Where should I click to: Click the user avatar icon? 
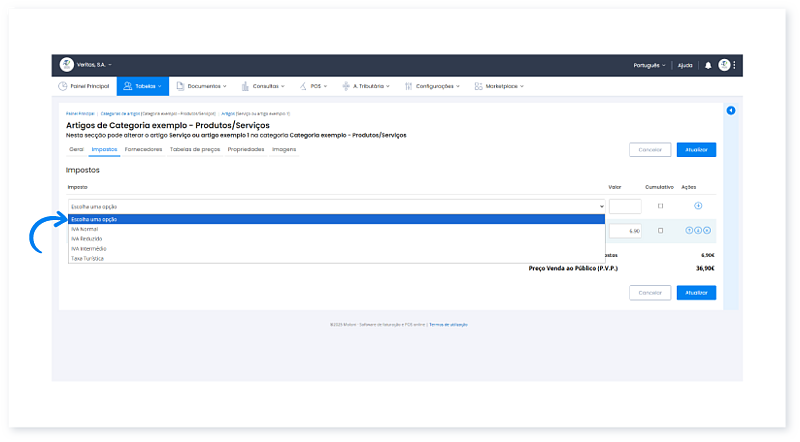723,65
